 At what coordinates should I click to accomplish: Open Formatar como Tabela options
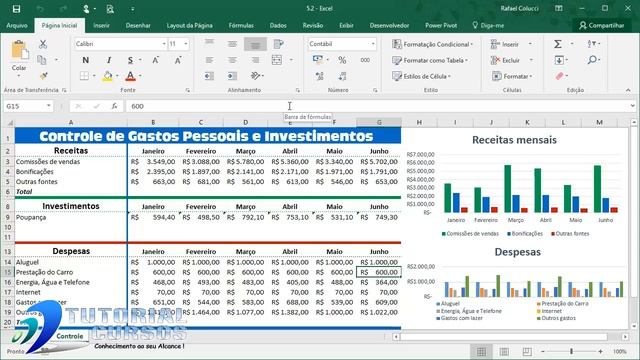(430, 60)
